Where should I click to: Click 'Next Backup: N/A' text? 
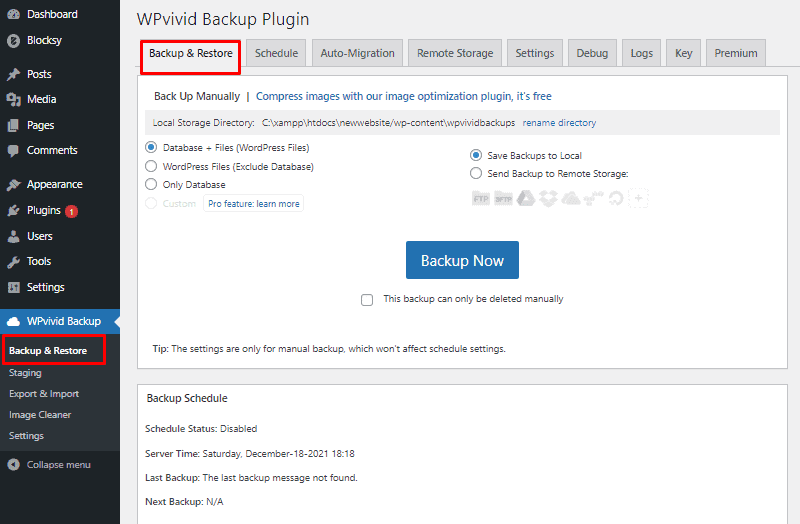184,502
